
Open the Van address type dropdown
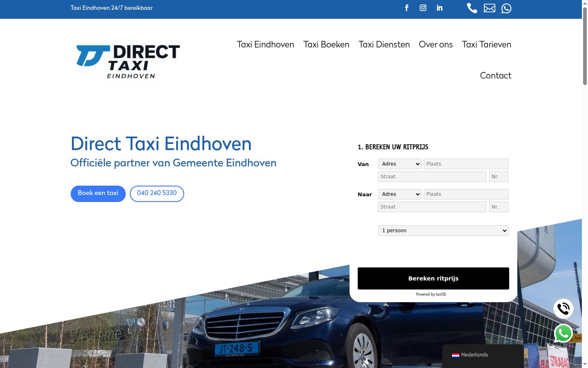point(400,164)
